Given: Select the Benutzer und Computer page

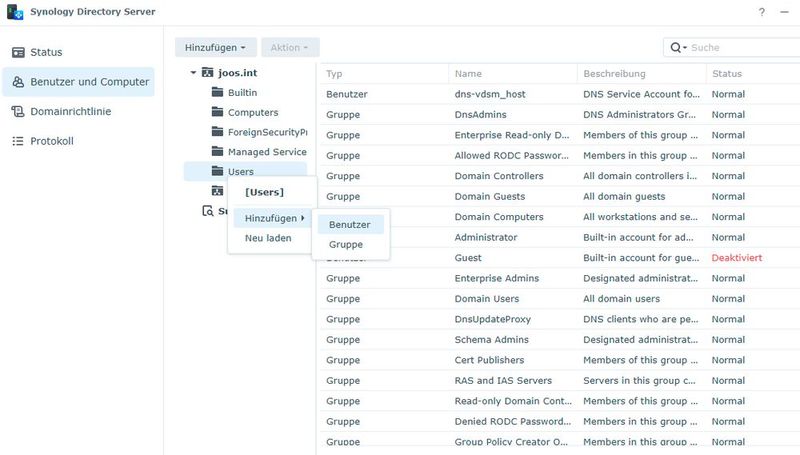Looking at the screenshot, I should pyautogui.click(x=78, y=82).
